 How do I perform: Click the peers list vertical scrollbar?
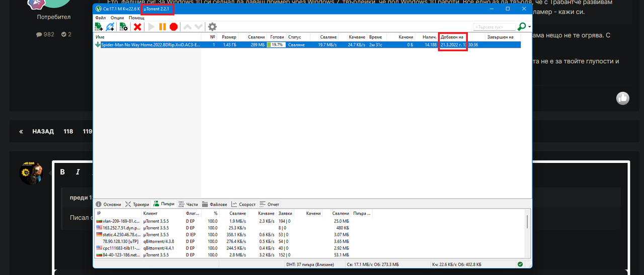527,221
